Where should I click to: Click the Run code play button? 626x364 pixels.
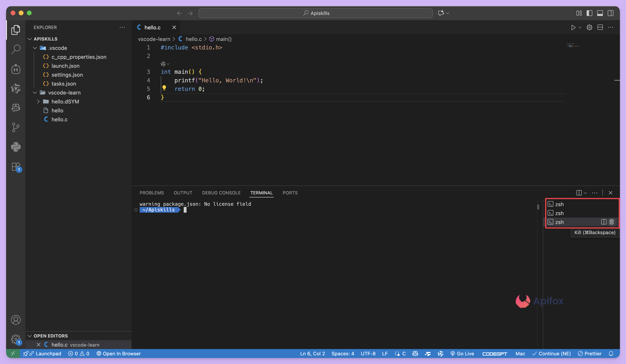573,28
